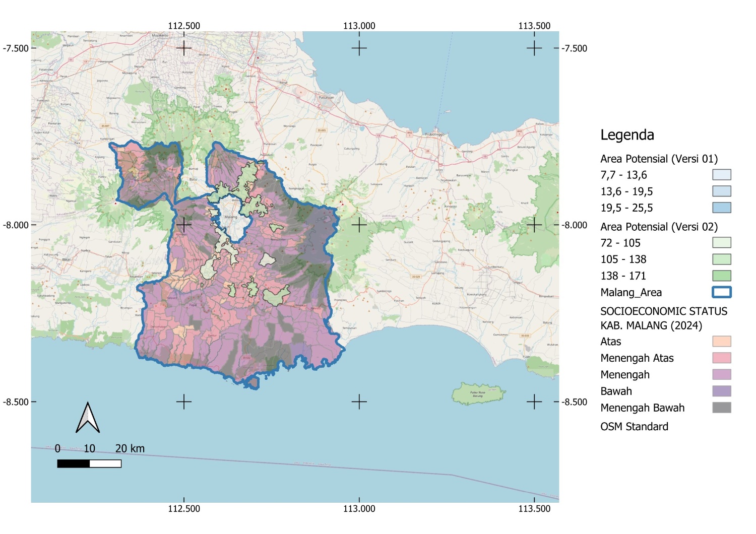Click the OSM Standard legend entry
The height and width of the screenshot is (534, 756).
tap(634, 427)
